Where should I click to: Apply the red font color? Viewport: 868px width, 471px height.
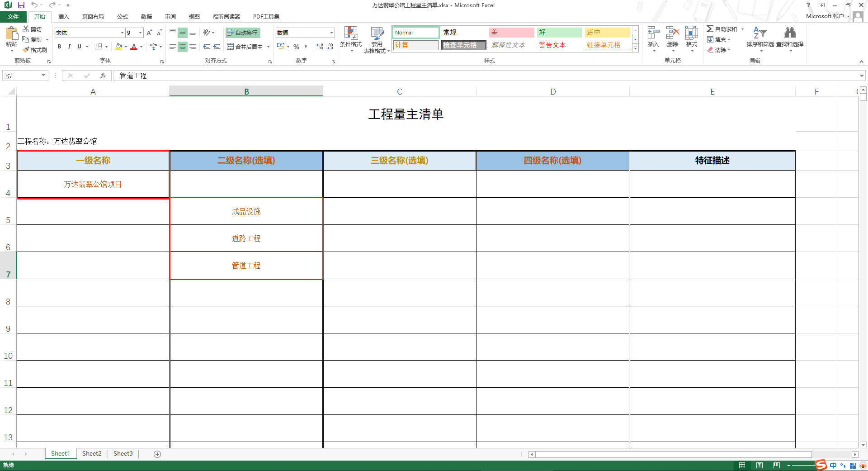(x=134, y=47)
